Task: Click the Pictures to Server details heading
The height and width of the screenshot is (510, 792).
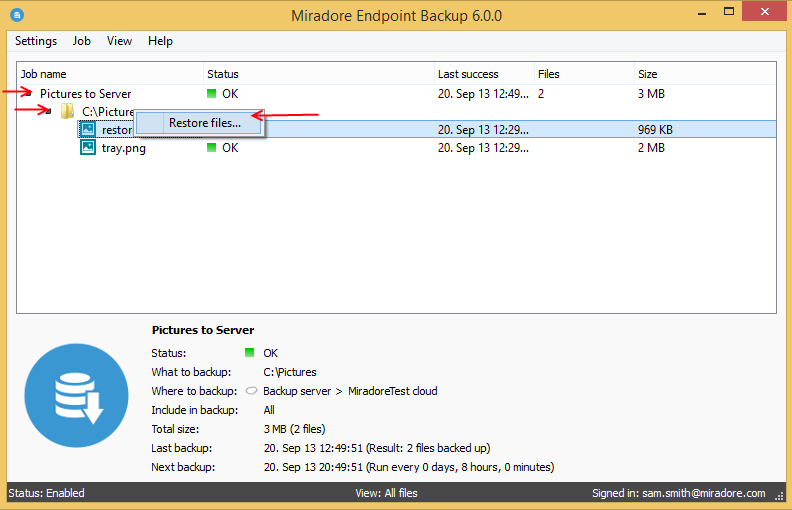Action: 203,330
